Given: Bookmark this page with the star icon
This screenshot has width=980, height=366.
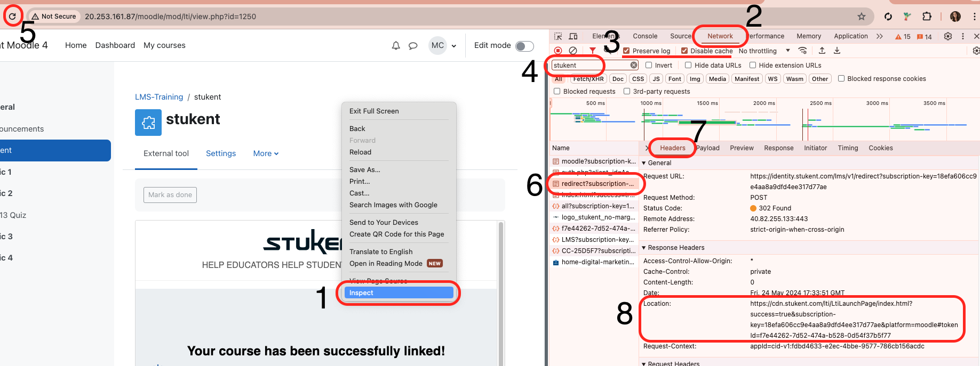Looking at the screenshot, I should 861,17.
